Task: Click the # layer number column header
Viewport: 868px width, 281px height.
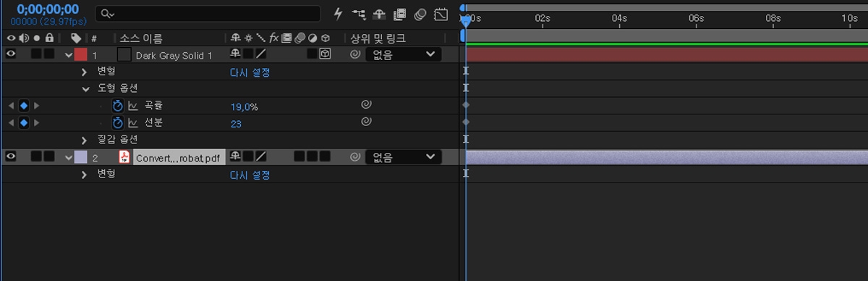Action: tap(94, 38)
